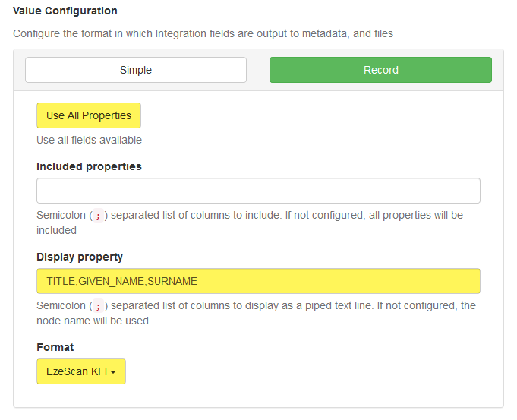
Task: Click the 'Use all fields available' helper text
Action: point(89,140)
